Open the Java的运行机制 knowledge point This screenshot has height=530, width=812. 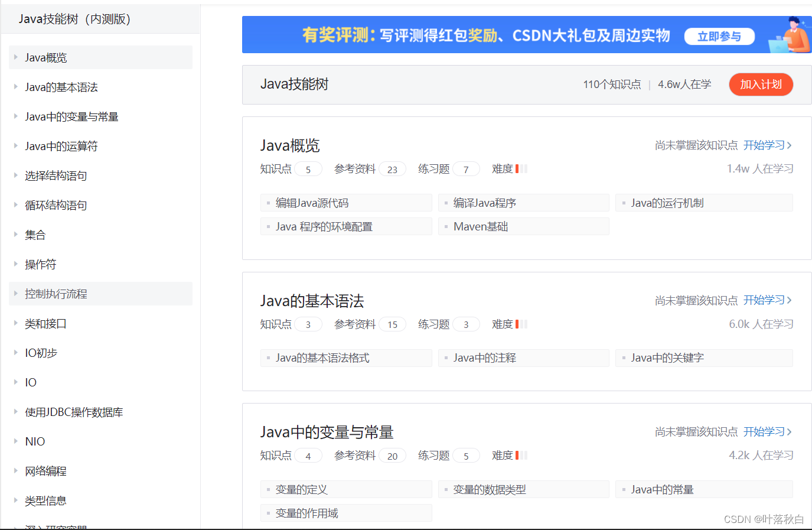[x=704, y=203]
